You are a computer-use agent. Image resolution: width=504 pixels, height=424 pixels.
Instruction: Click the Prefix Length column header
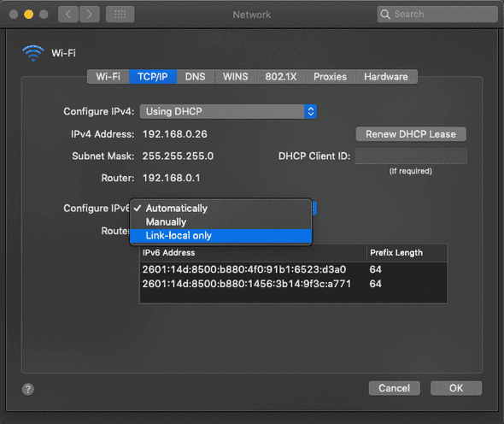(x=407, y=253)
